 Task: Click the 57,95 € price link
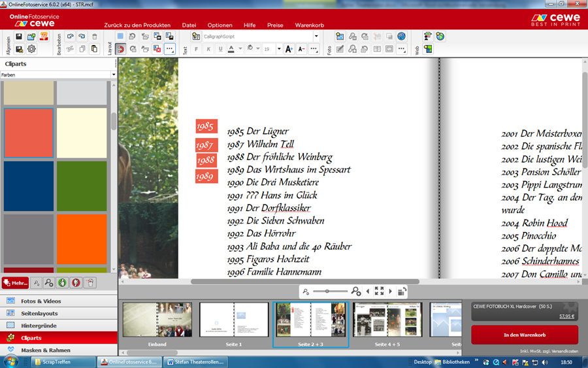tap(566, 316)
